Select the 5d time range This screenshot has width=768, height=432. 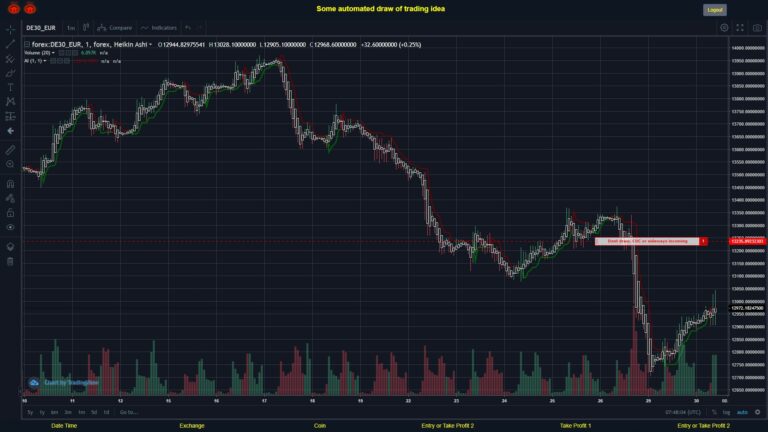click(x=94, y=412)
